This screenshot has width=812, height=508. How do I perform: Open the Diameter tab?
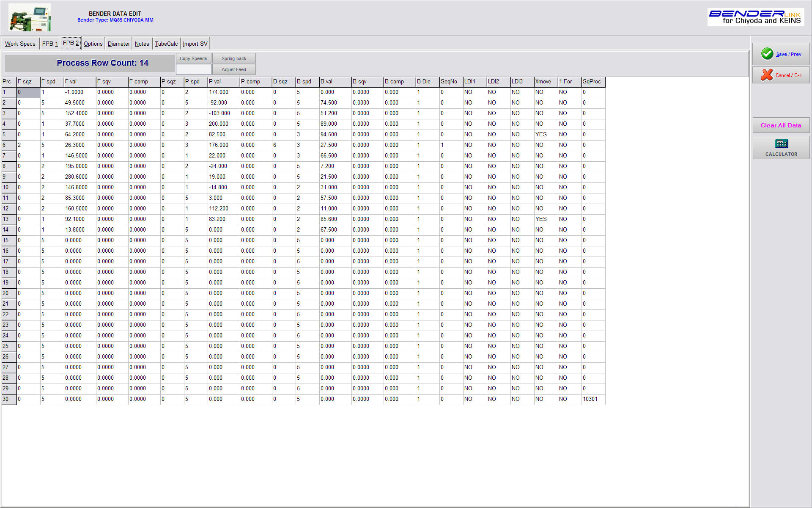[118, 44]
